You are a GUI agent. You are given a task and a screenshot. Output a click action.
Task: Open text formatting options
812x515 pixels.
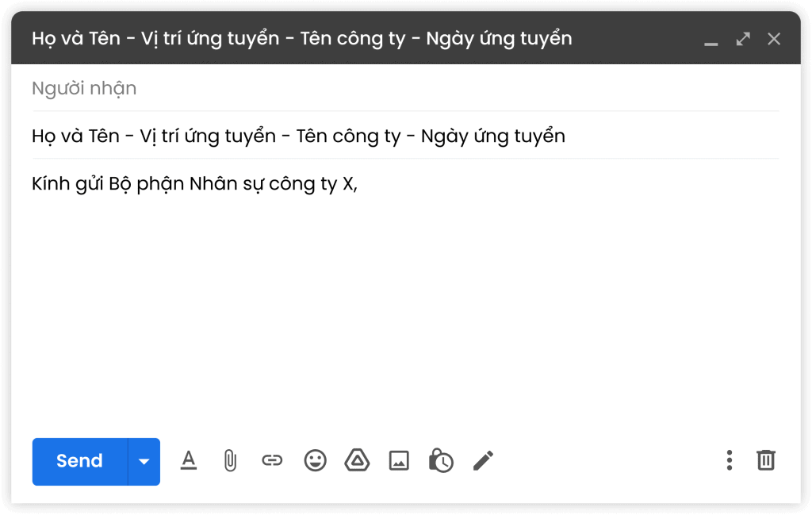[189, 460]
